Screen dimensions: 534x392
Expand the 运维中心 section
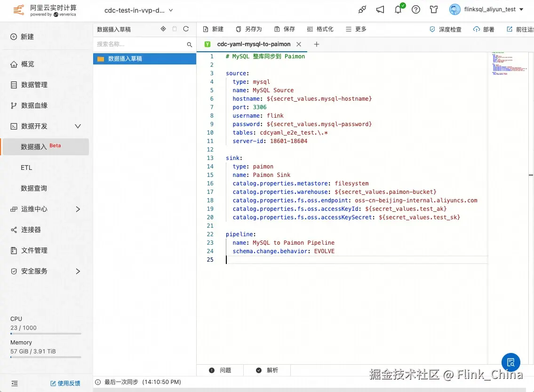click(78, 209)
